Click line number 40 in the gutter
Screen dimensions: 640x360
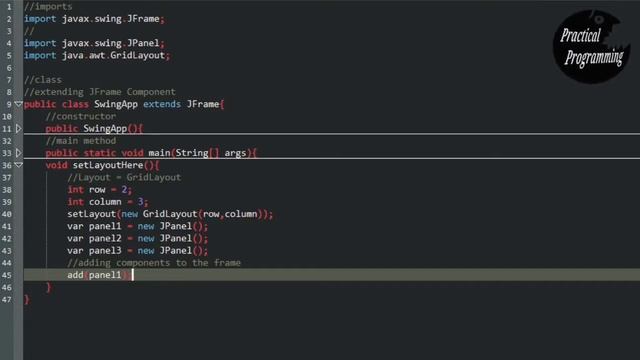7,214
